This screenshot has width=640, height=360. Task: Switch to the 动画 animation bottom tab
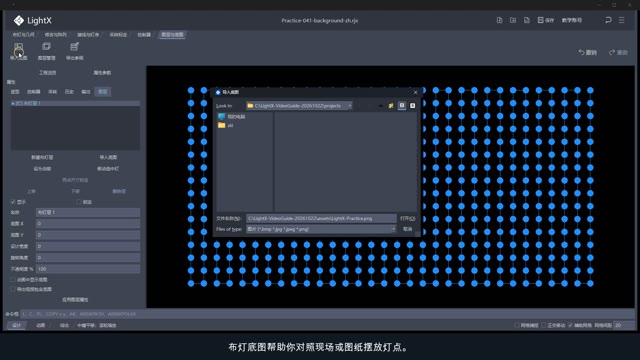pyautogui.click(x=40, y=325)
